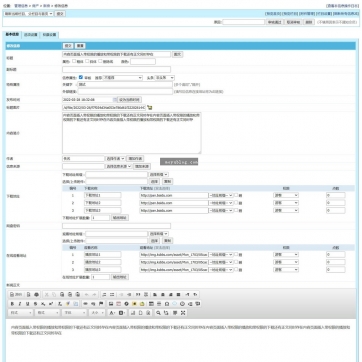
Task: Check the box beside first download address
Action: pos(236,195)
